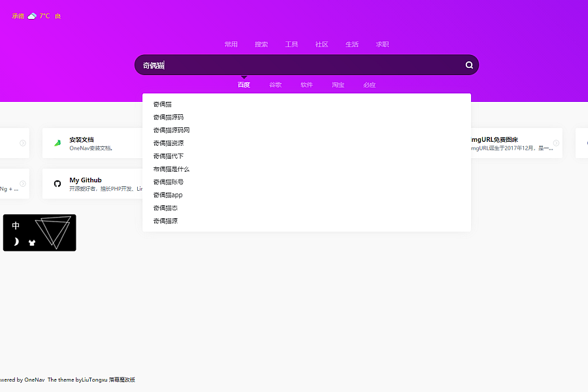Select 淘宝 as the search engine

click(338, 85)
